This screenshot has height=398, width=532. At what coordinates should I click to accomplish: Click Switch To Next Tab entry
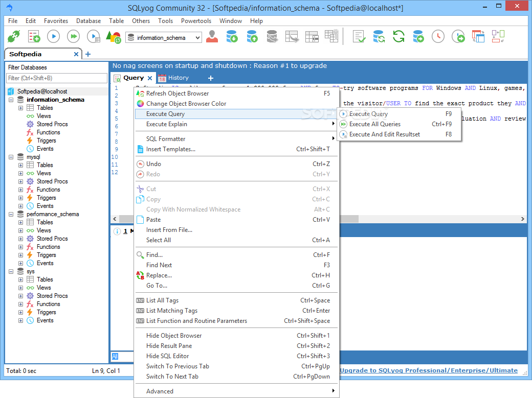pyautogui.click(x=236, y=377)
